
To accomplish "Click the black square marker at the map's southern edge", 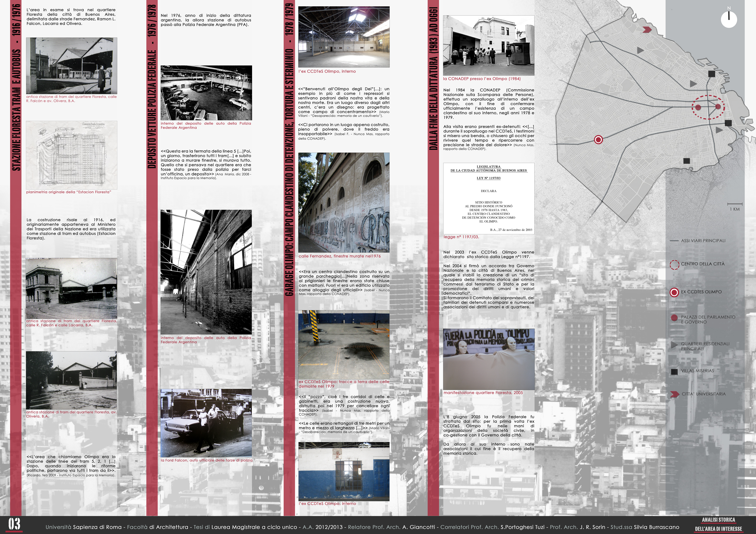I will 687,161.
